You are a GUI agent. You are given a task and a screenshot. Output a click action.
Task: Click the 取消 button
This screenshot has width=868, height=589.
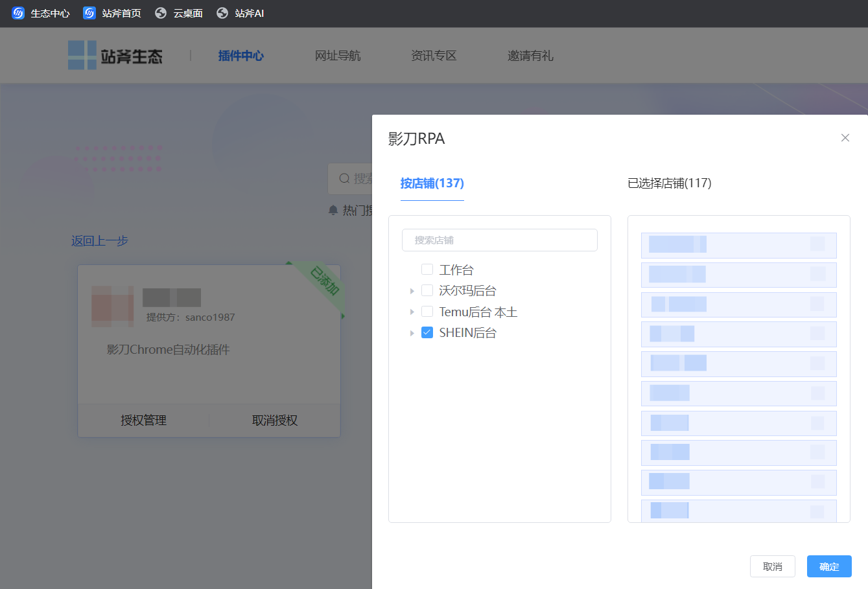click(772, 566)
